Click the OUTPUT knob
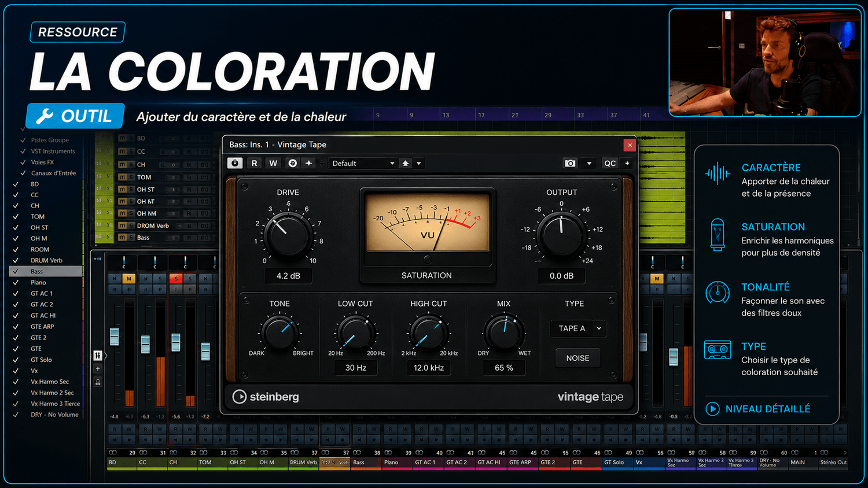 [x=561, y=235]
